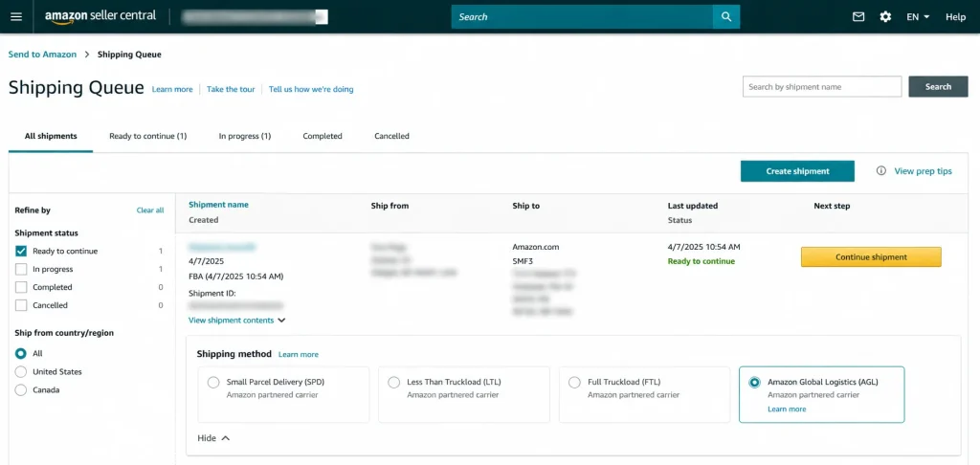Click the Ready to continue green status text
Image resolution: width=980 pixels, height=465 pixels.
pyautogui.click(x=702, y=261)
